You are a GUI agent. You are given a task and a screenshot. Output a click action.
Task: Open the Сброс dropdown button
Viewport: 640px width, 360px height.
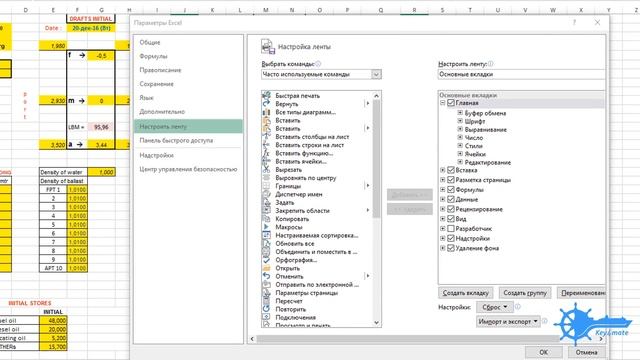495,307
